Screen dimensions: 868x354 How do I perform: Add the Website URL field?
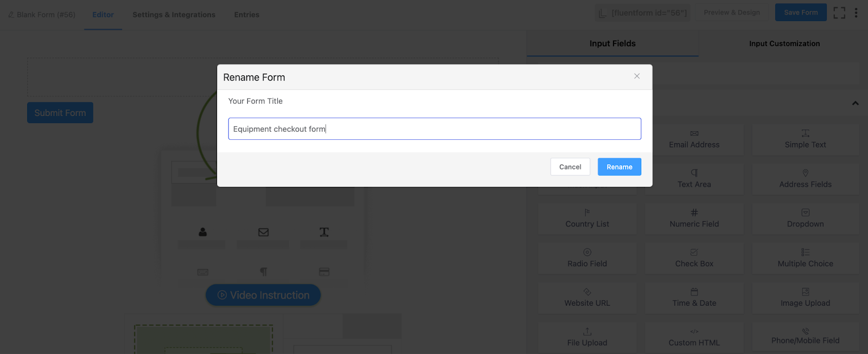point(587,298)
